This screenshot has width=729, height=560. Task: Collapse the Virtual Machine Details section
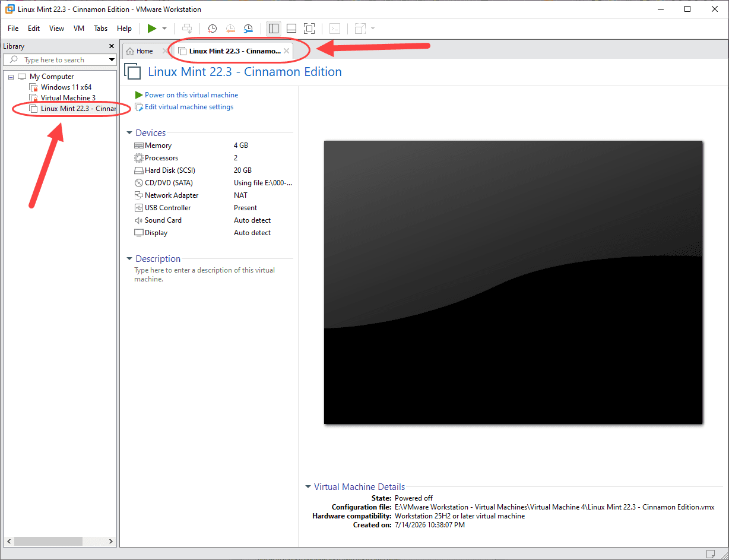coord(308,487)
